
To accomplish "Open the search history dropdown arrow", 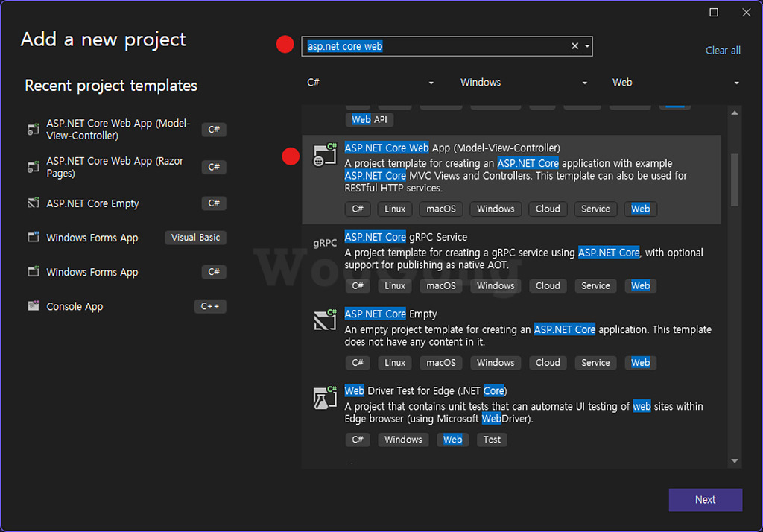I will point(587,46).
